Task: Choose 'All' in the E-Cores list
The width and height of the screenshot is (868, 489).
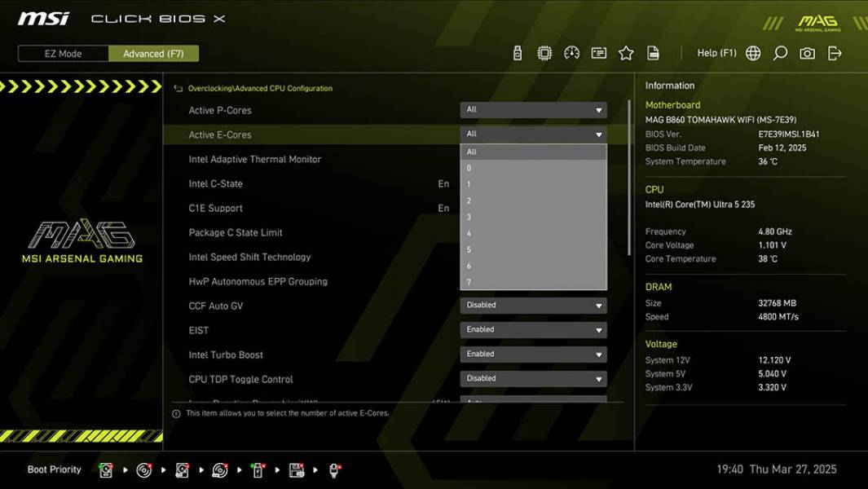Action: pos(533,152)
